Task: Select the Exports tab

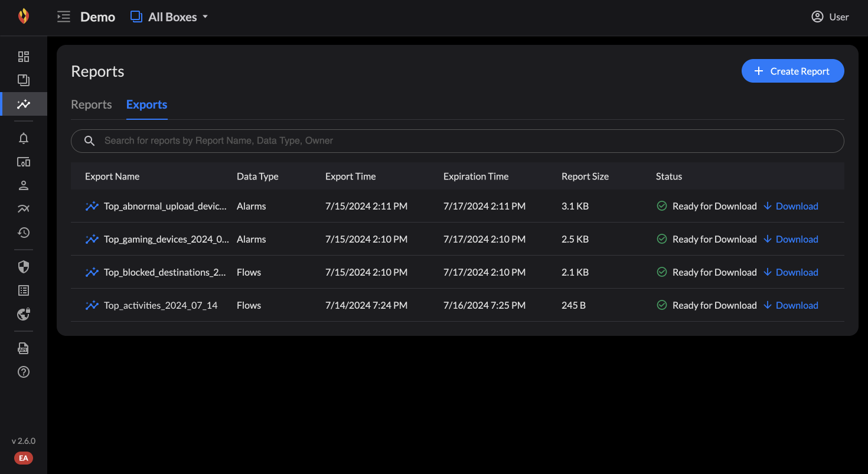Action: pos(147,104)
